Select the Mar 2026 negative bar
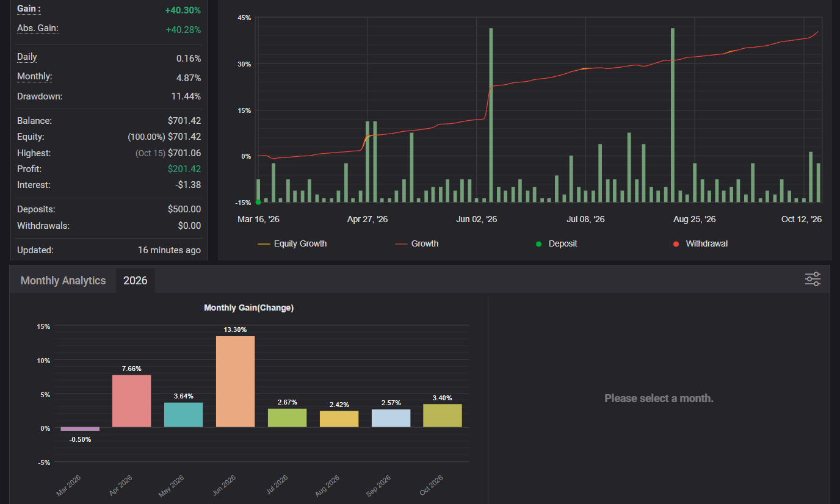Screen dimensions: 840x504 80,429
